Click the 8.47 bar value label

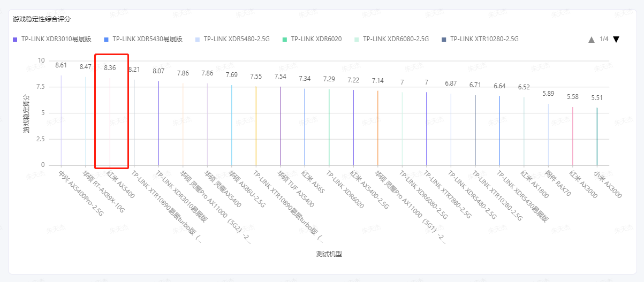pos(86,67)
